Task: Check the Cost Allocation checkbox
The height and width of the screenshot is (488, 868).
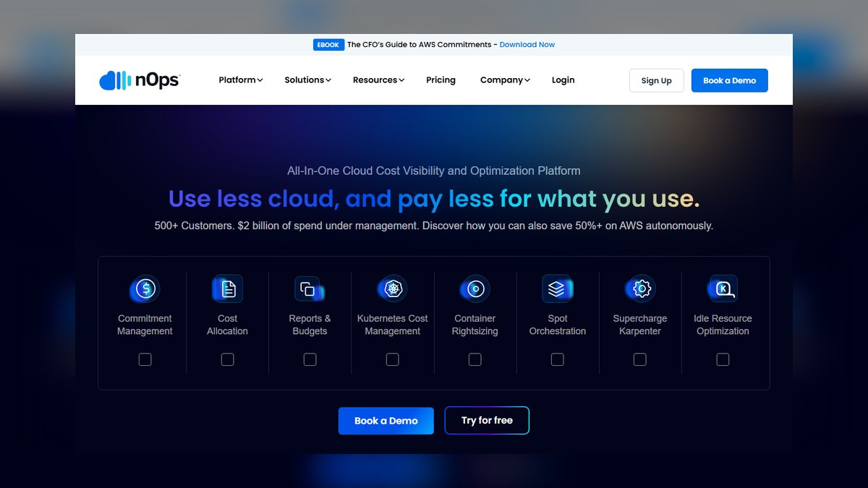Action: pyautogui.click(x=227, y=359)
